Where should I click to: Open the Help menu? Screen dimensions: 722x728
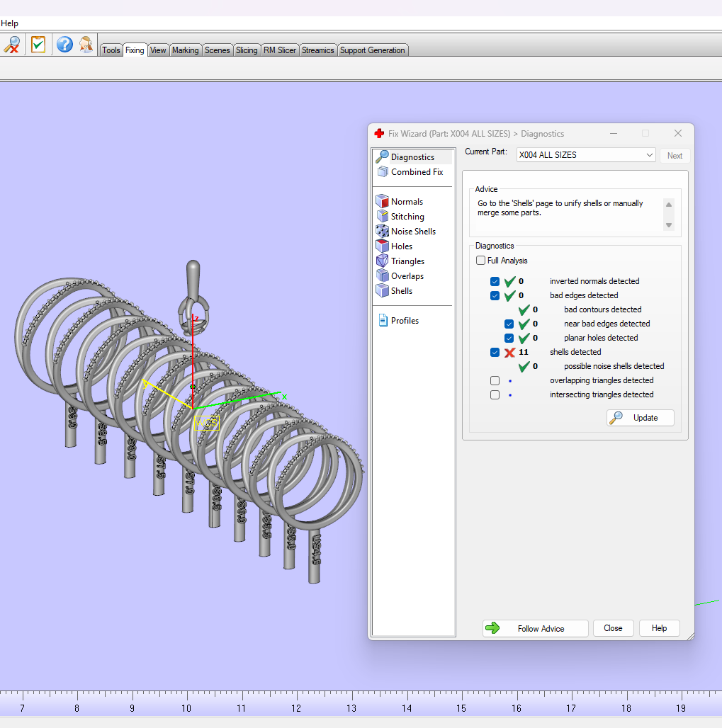[10, 23]
